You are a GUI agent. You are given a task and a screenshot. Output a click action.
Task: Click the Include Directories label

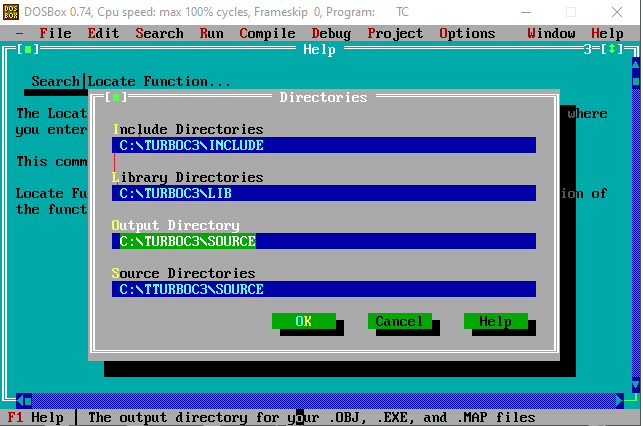(188, 129)
